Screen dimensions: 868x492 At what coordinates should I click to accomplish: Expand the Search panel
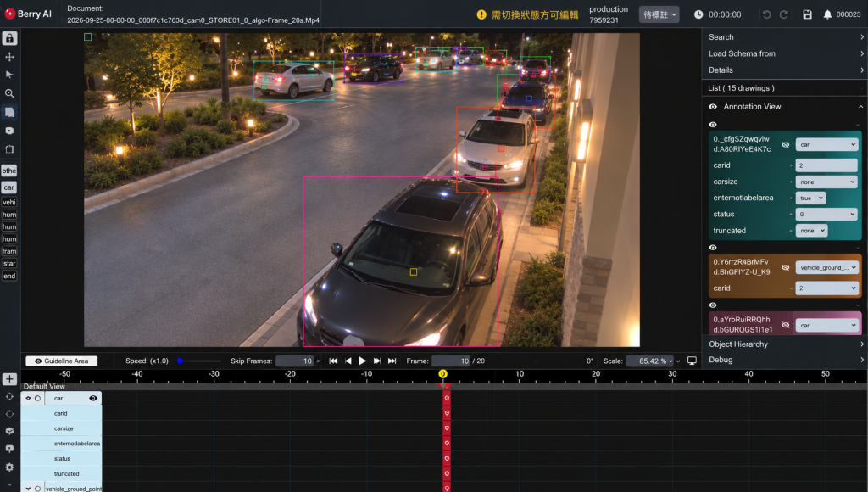coord(785,37)
